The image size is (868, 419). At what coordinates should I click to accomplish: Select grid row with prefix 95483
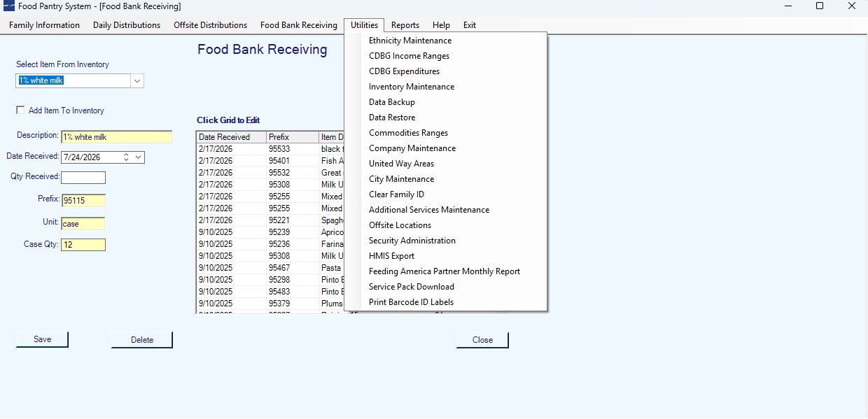click(270, 292)
